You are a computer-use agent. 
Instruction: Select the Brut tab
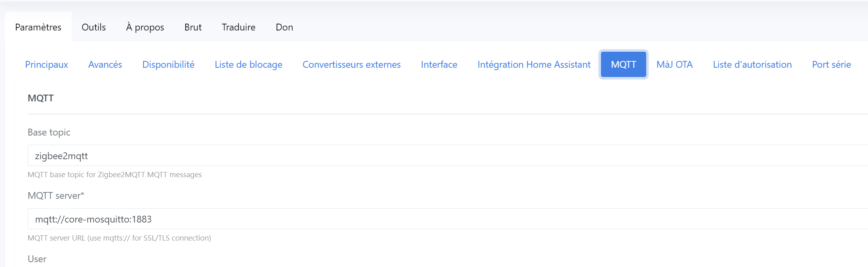(193, 27)
